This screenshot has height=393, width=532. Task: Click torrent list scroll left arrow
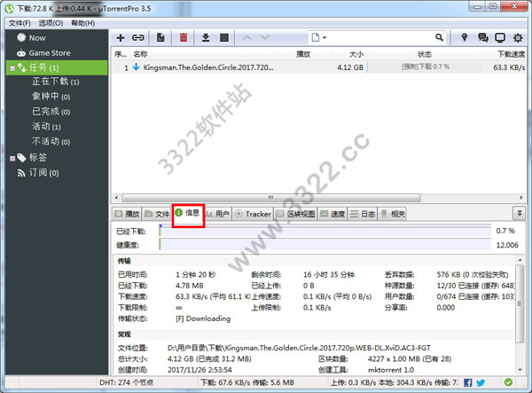(x=116, y=198)
